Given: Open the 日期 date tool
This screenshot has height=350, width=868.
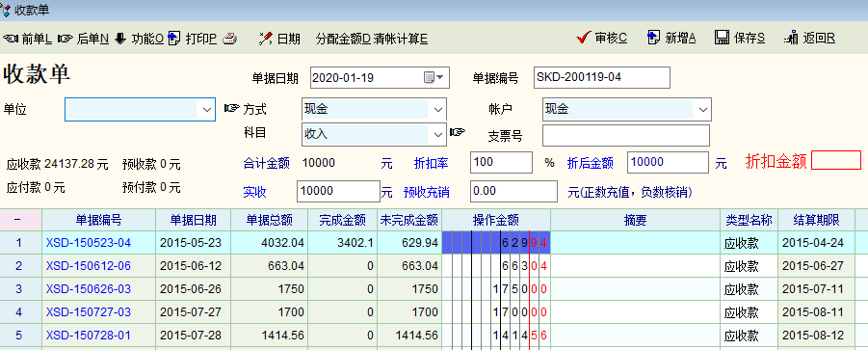Looking at the screenshot, I should (279, 39).
